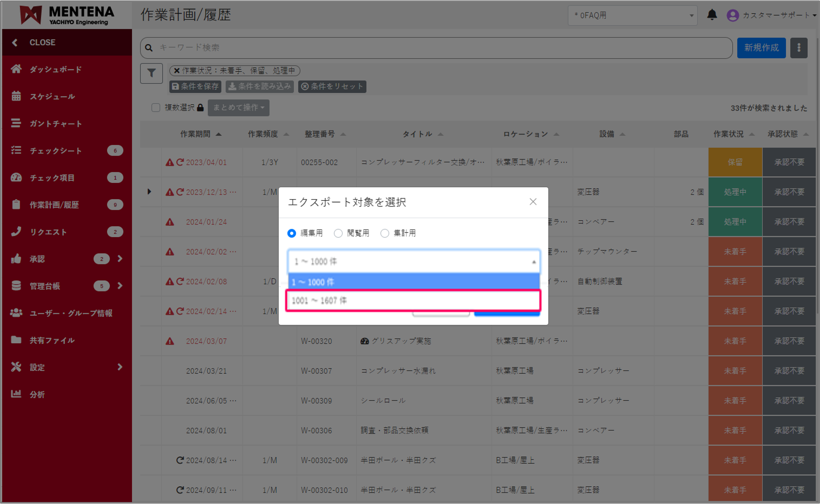Click the ガントチャート sidebar icon

point(16,123)
